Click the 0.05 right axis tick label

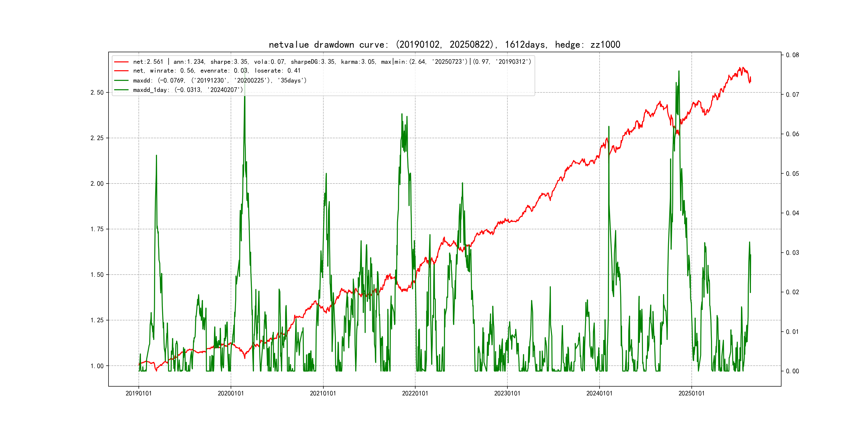click(x=792, y=174)
